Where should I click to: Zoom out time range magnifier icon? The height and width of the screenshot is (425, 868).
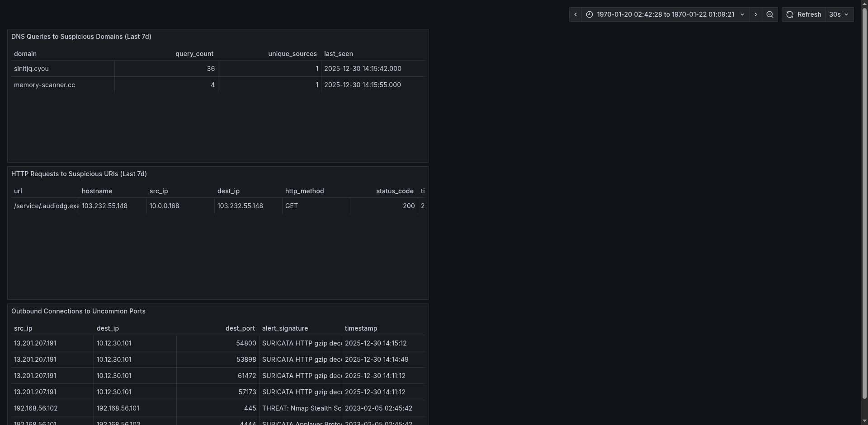coord(770,14)
